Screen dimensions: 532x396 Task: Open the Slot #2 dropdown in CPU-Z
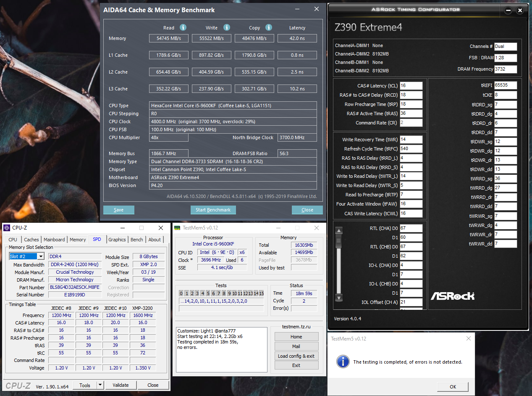pos(41,256)
